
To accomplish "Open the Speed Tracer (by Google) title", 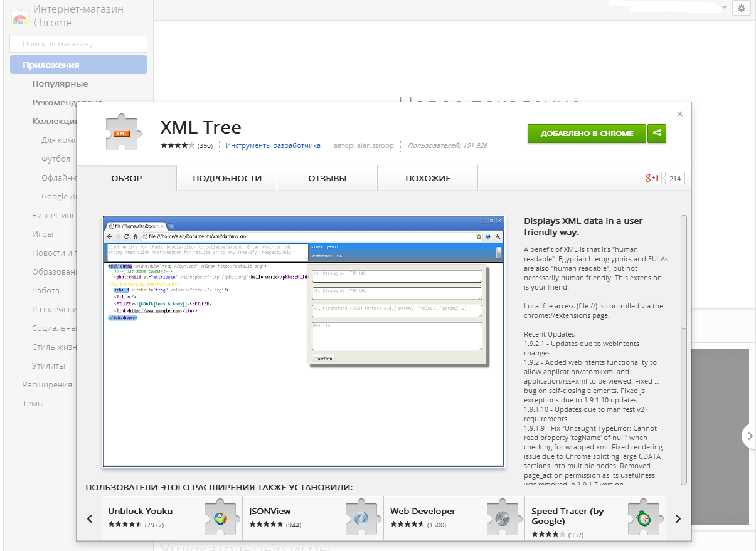I will 568,516.
